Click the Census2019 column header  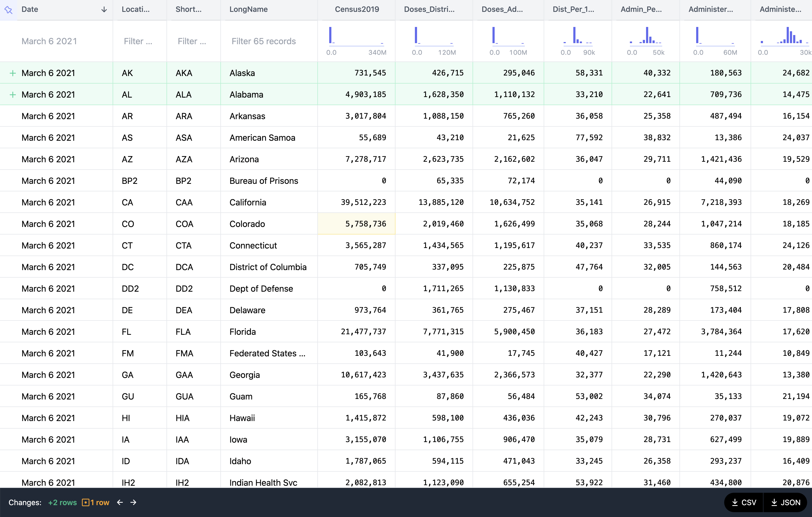356,9
